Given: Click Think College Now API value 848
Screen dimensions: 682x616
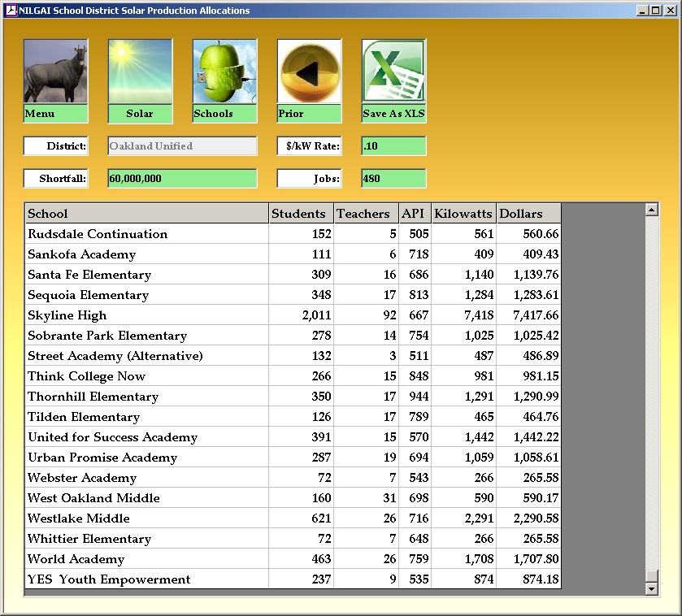Looking at the screenshot, I should coord(419,376).
